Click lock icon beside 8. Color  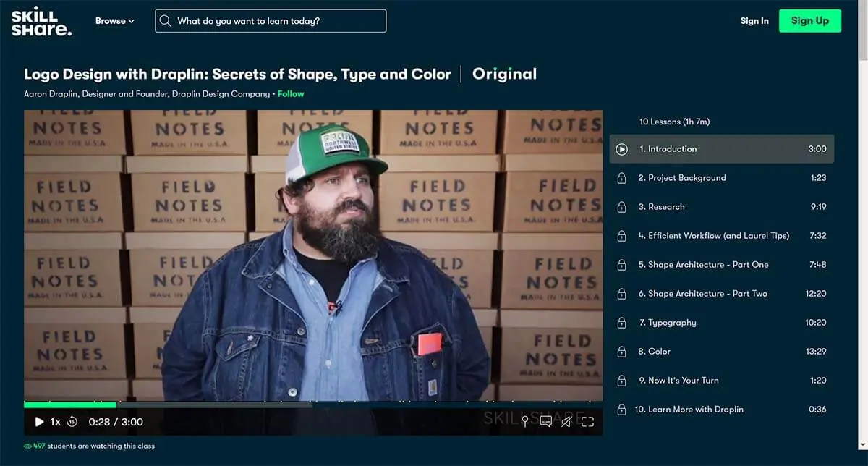pyautogui.click(x=621, y=352)
